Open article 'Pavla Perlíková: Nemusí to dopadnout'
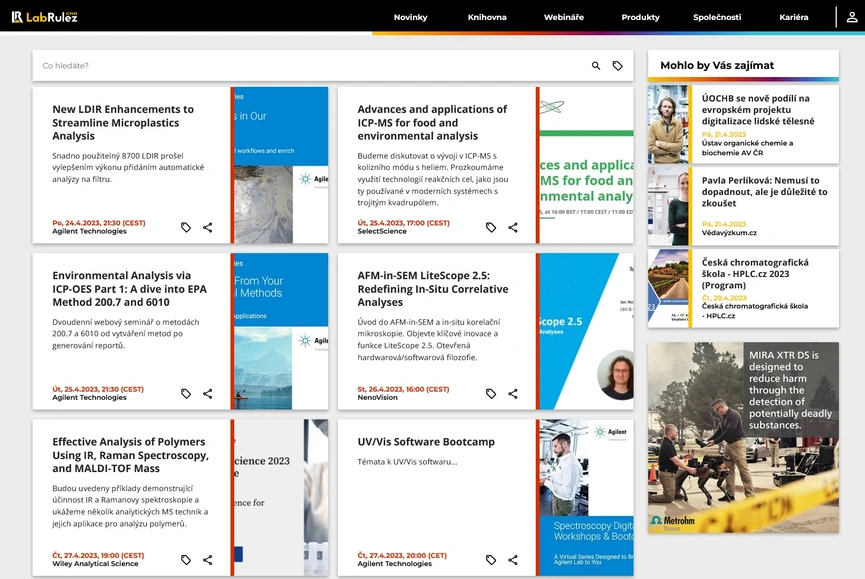The height and width of the screenshot is (579, 865). pos(765,192)
